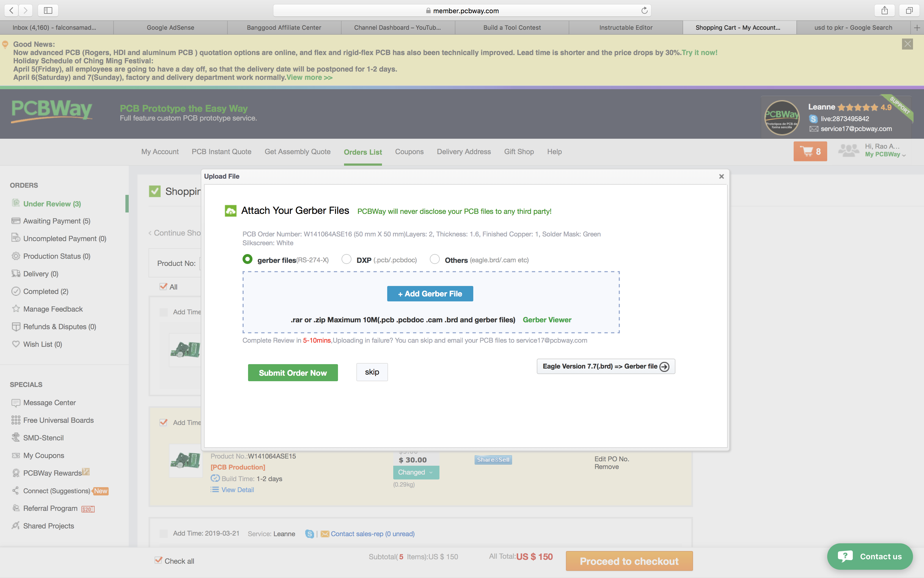The width and height of the screenshot is (924, 578).
Task: Click PCB thumbnail for W141064ASE15
Action: pos(186,460)
